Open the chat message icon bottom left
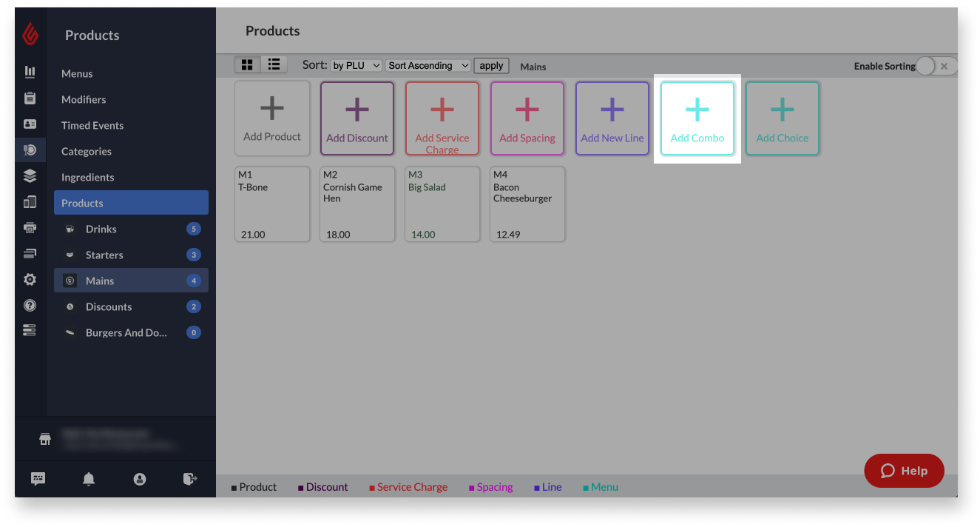 (x=38, y=479)
